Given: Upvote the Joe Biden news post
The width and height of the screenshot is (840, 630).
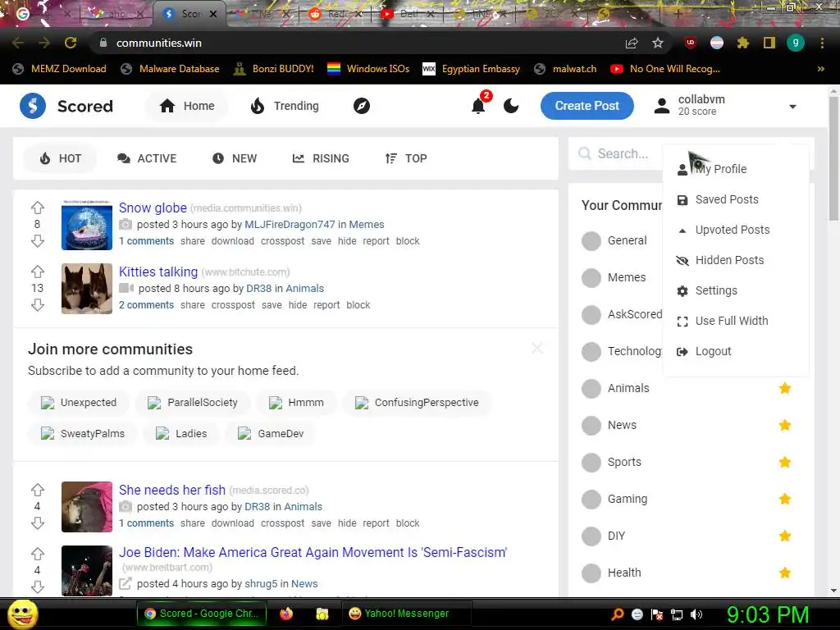Looking at the screenshot, I should click(38, 554).
